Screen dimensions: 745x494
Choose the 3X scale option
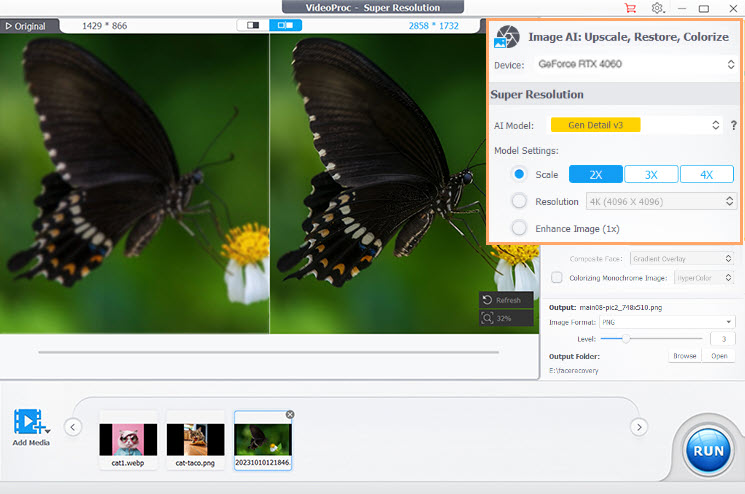tap(651, 174)
